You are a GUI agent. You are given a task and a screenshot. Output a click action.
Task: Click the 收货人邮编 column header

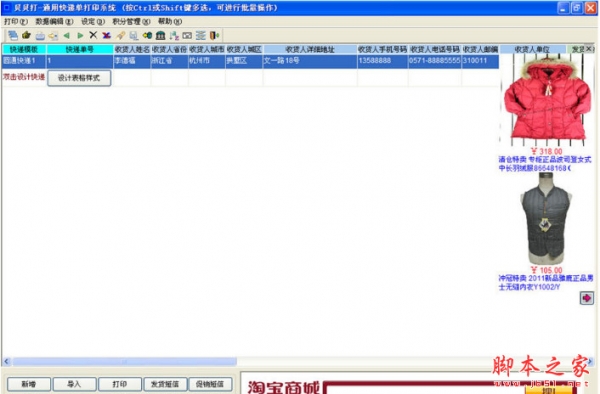pos(480,49)
